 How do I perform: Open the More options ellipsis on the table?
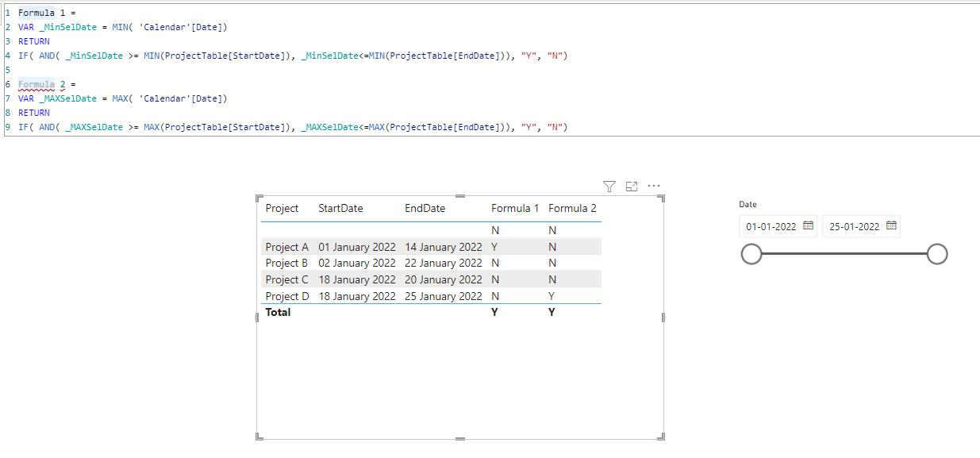(654, 187)
